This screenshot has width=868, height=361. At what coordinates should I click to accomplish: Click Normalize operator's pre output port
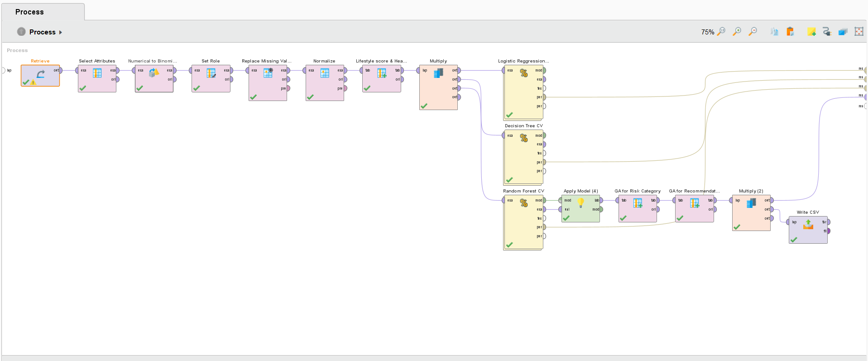(x=345, y=88)
